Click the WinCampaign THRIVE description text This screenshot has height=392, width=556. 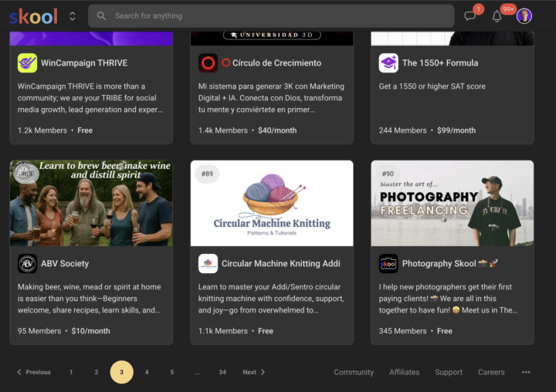point(90,98)
